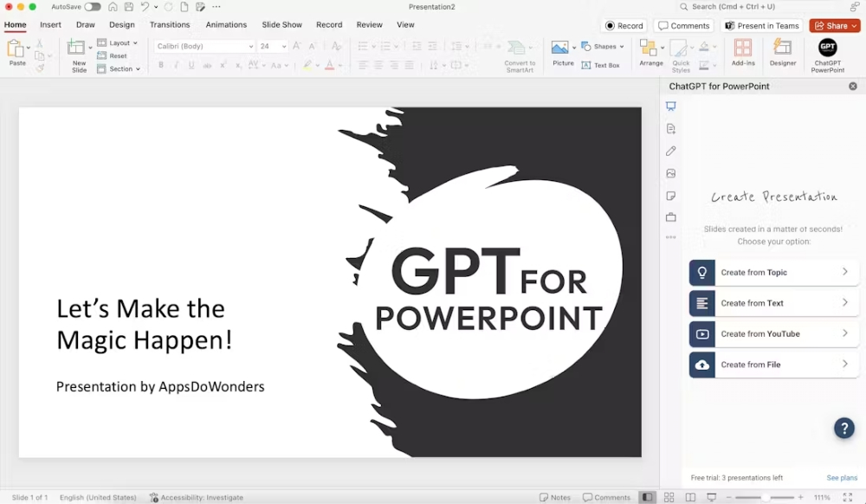Click the fit slide to window icon
The image size is (866, 504).
[847, 497]
